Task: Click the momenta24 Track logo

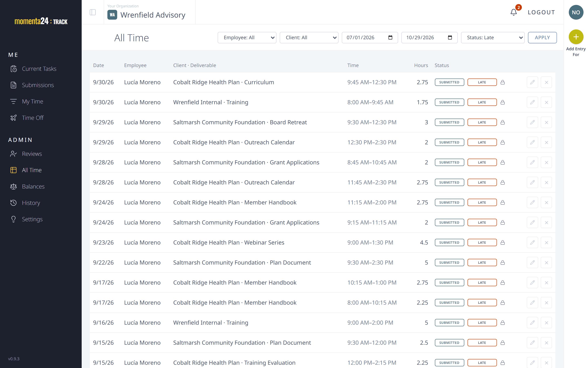Action: coord(41,21)
